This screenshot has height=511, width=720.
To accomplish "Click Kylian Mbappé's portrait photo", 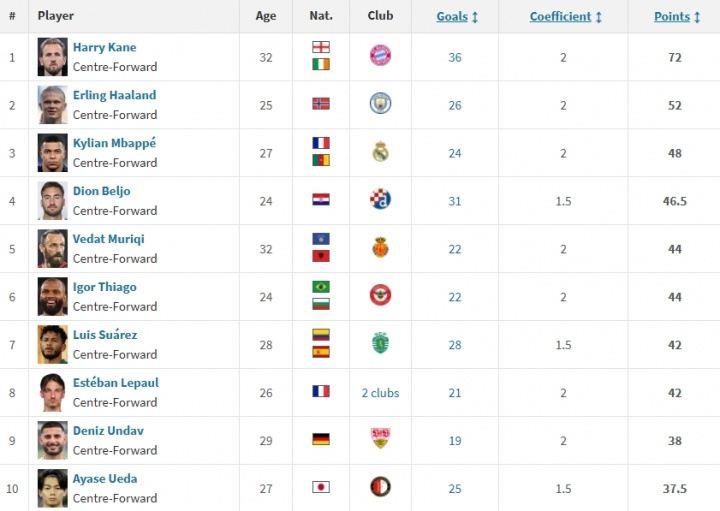I will [x=52, y=153].
